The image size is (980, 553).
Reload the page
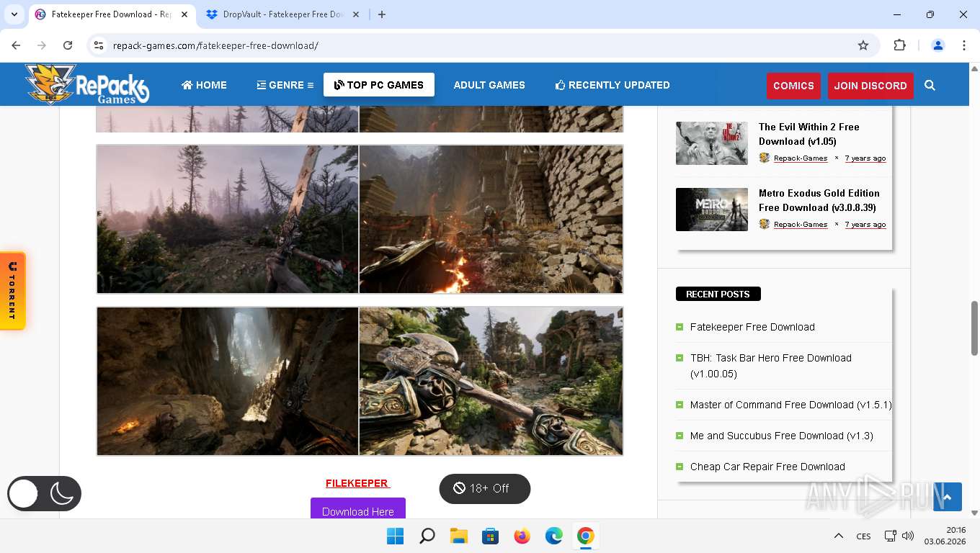click(x=68, y=45)
